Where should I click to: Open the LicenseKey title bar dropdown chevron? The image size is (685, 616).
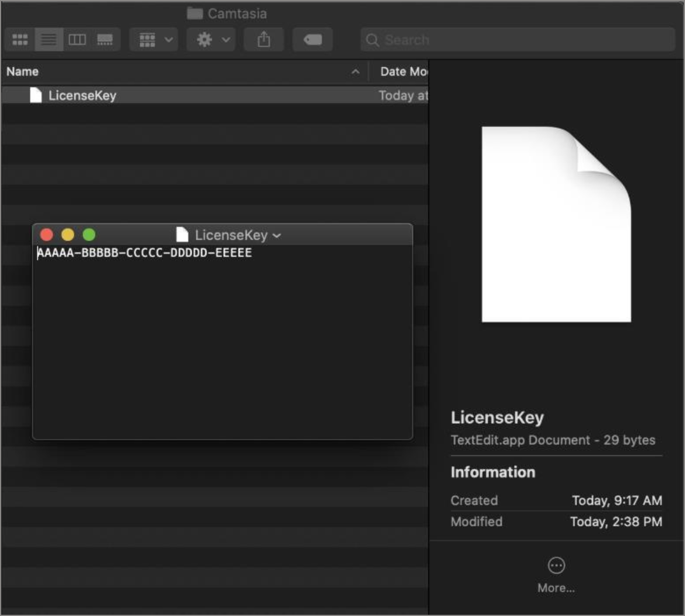coord(277,235)
